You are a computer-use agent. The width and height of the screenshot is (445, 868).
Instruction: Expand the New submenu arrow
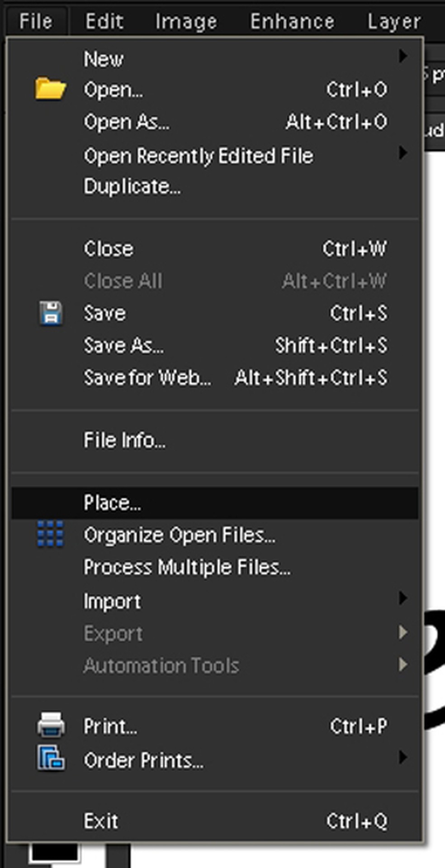402,57
